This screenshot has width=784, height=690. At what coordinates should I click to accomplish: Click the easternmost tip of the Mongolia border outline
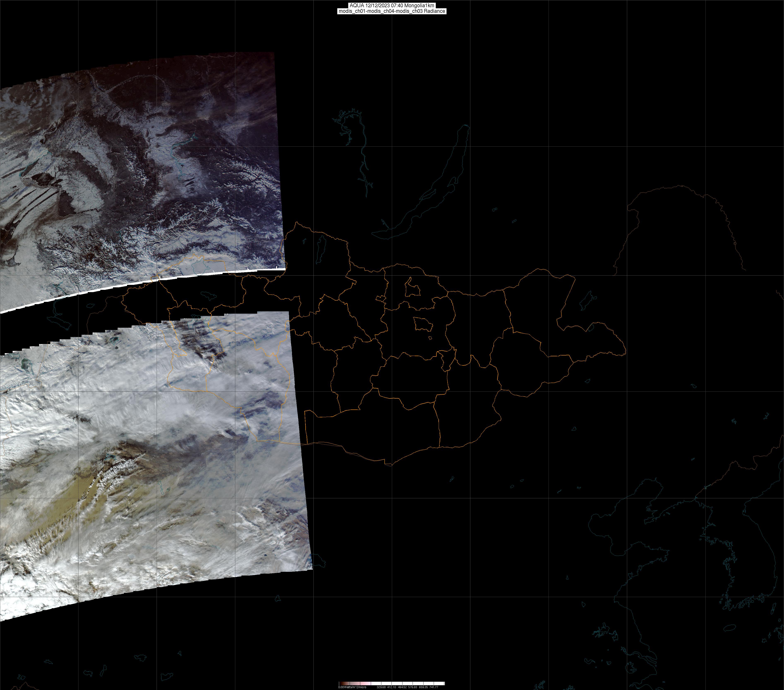pyautogui.click(x=626, y=350)
